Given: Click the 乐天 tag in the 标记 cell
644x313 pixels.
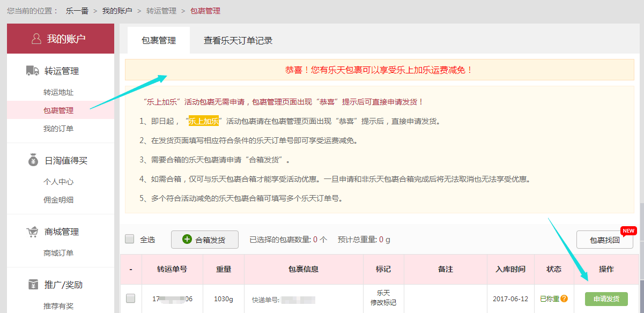Looking at the screenshot, I should (383, 293).
